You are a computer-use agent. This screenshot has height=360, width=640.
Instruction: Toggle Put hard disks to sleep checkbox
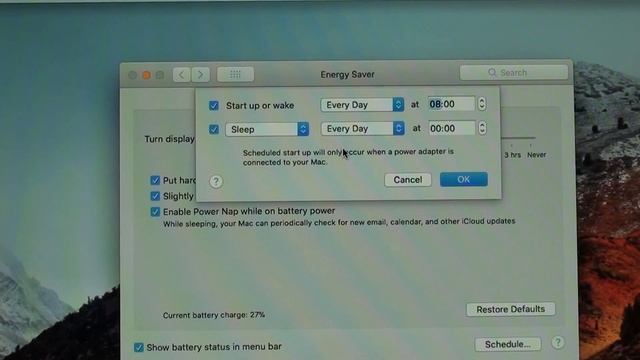(155, 180)
